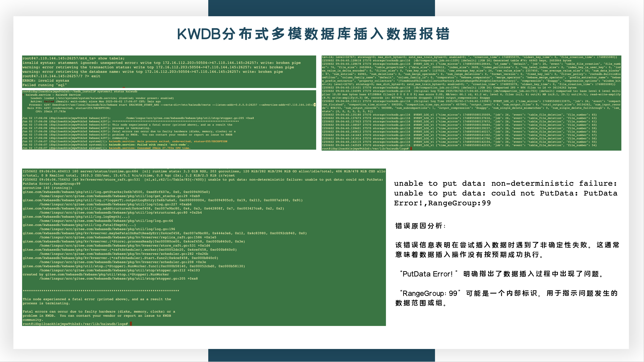Open the systemctl status kaiwudb terminal screenshot
The height and width of the screenshot is (362, 644).
[x=169, y=120]
